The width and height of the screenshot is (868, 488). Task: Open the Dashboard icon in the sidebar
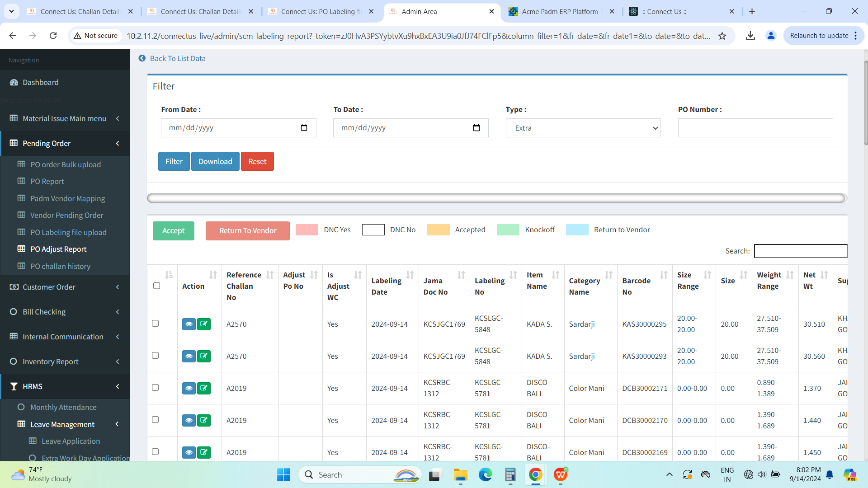tap(14, 82)
